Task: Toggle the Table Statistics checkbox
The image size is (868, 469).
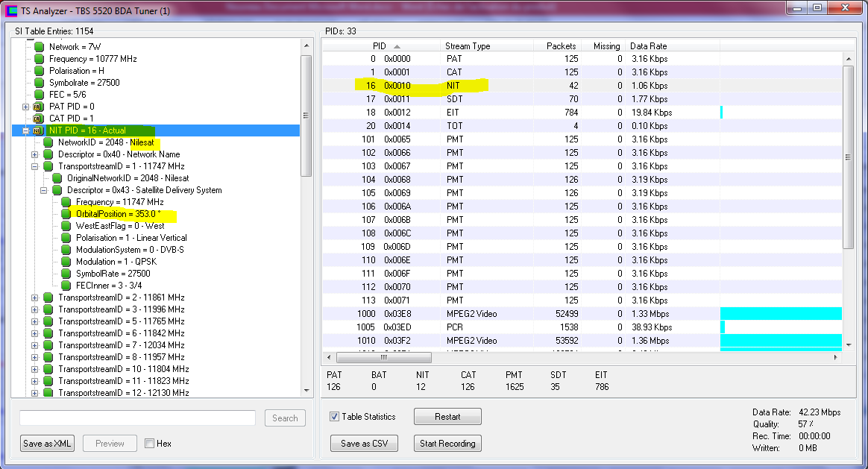Action: coord(335,417)
